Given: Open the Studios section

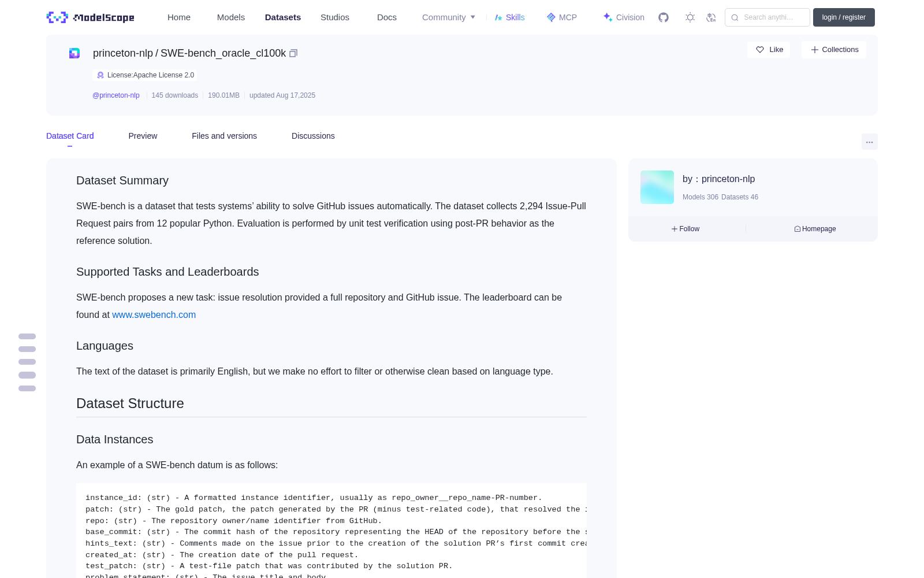Looking at the screenshot, I should (x=335, y=17).
